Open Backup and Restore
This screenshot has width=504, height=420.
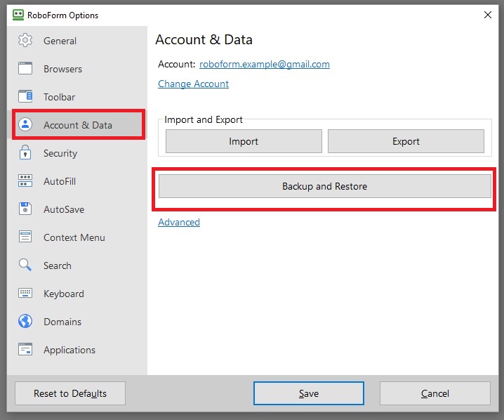pyautogui.click(x=324, y=186)
